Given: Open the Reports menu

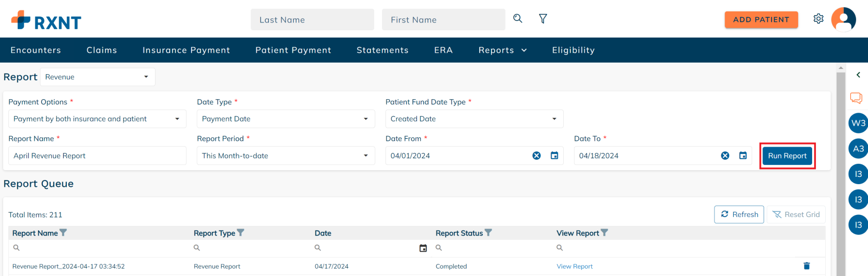Looking at the screenshot, I should coord(503,50).
